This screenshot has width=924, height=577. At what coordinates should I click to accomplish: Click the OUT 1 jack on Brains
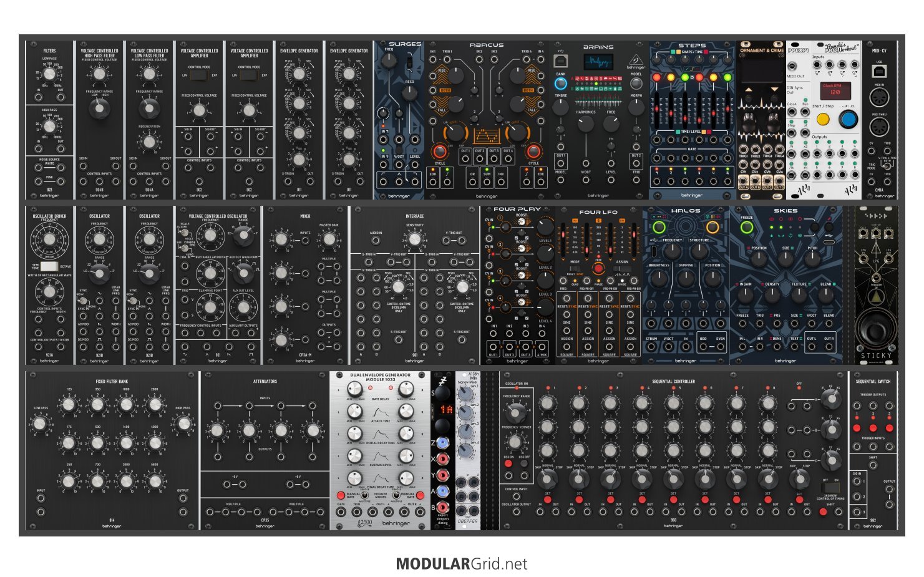(x=560, y=164)
